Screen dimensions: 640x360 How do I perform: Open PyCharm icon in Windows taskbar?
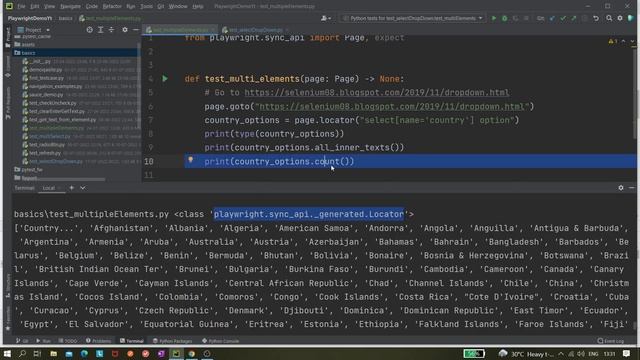pyautogui.click(x=176, y=353)
